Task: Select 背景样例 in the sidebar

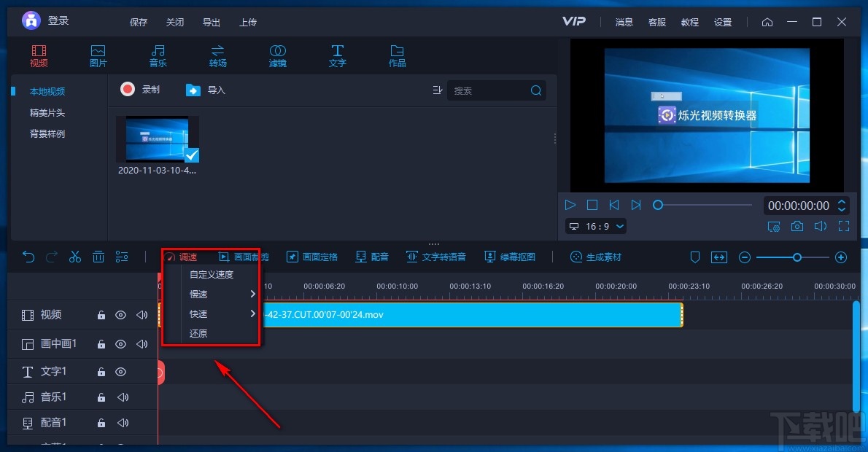Action: point(47,133)
